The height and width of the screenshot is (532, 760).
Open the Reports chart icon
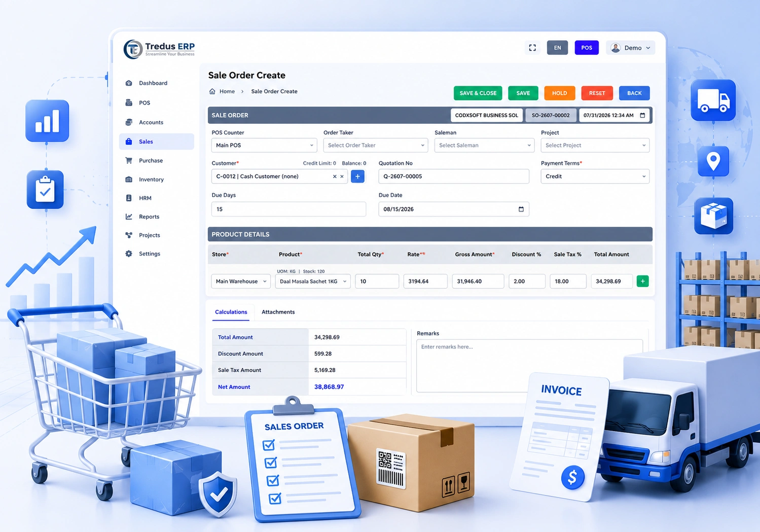point(129,217)
